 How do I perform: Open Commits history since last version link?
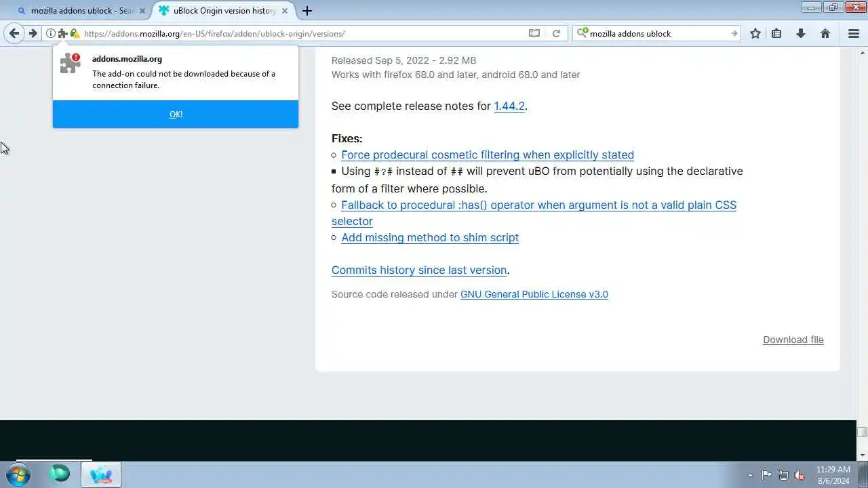click(419, 270)
